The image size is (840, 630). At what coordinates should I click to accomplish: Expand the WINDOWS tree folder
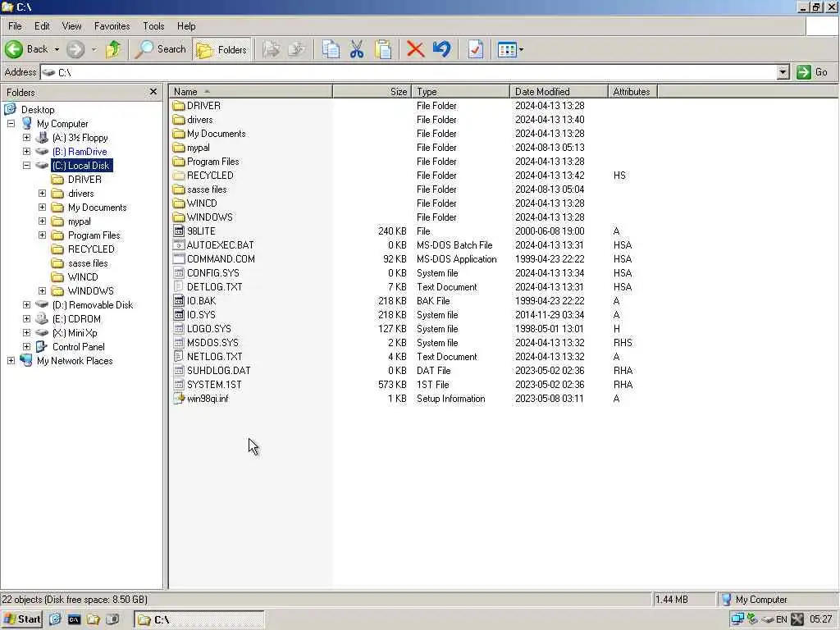click(x=42, y=291)
